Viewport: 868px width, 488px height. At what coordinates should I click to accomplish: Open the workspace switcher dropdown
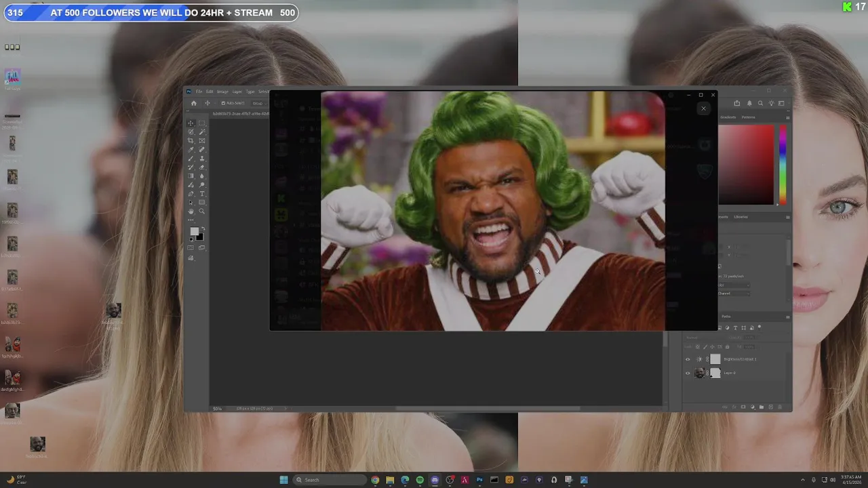pyautogui.click(x=781, y=103)
